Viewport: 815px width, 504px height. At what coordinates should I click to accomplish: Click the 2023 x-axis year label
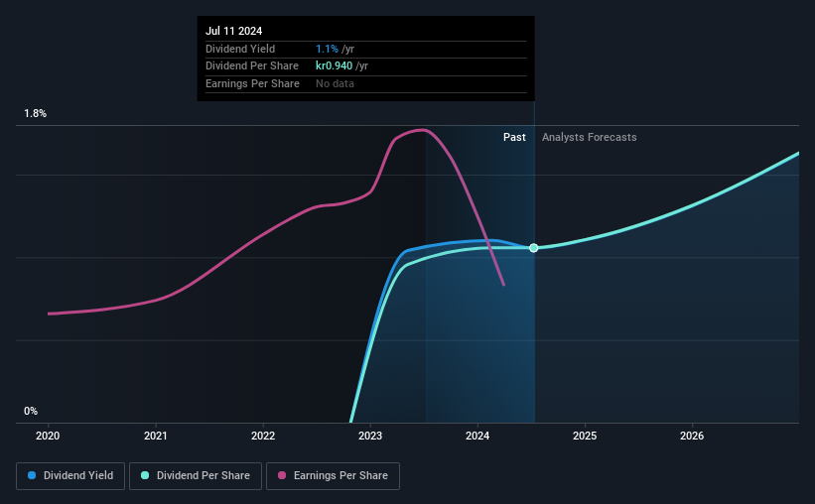coord(370,436)
